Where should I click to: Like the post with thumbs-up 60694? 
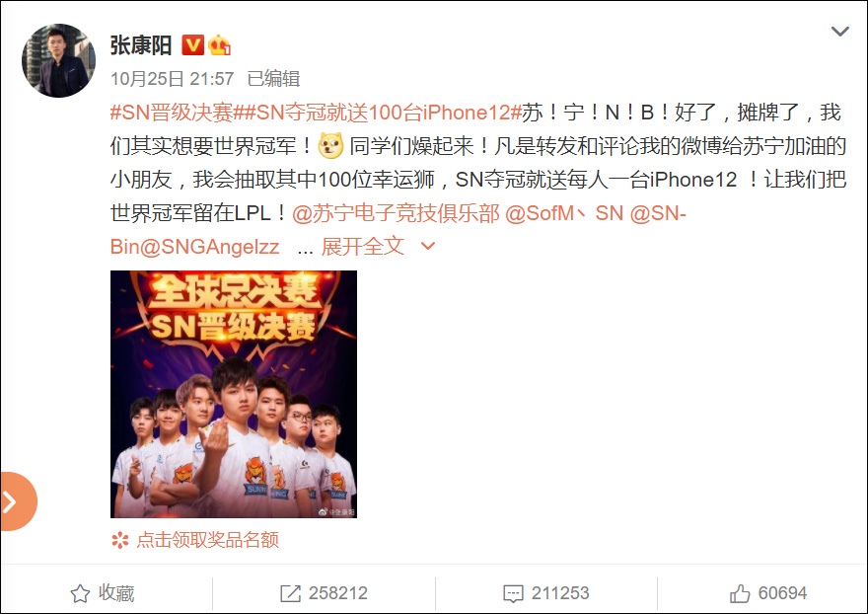767,593
